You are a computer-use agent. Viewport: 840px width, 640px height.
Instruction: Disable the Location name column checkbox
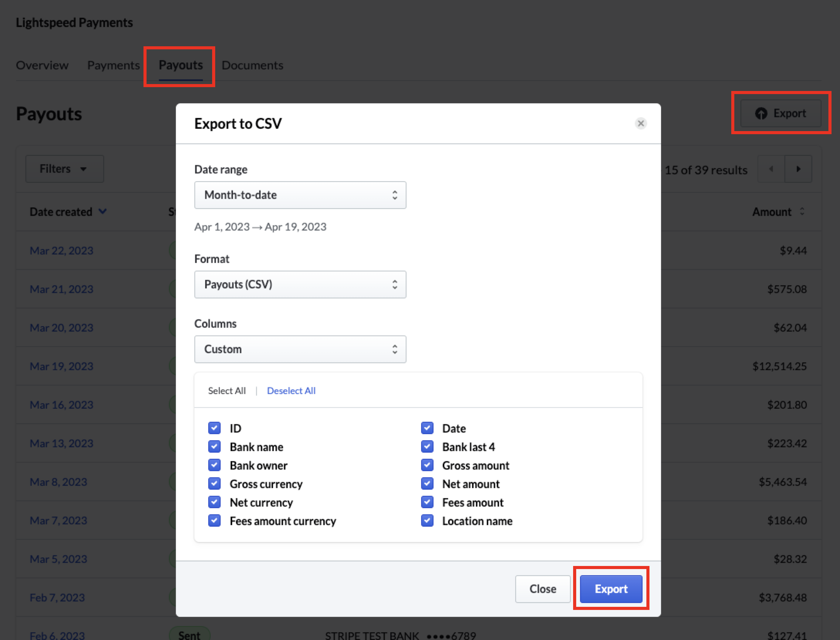coord(427,520)
